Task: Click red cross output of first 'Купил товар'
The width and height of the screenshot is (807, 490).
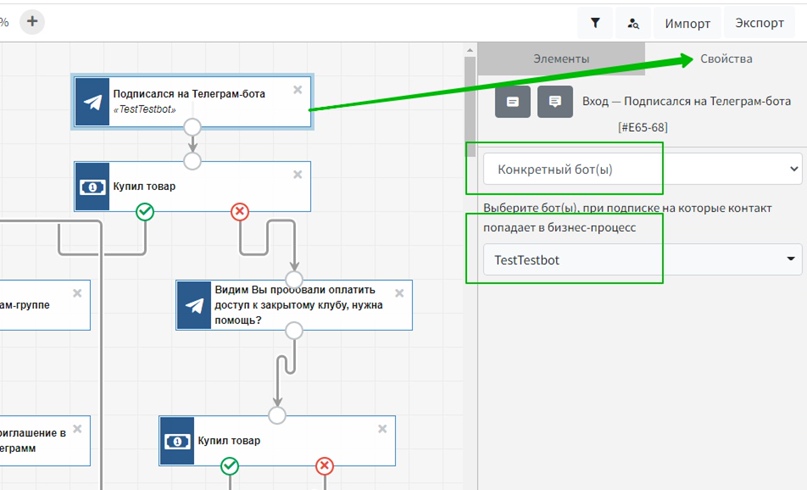Action: coord(240,211)
